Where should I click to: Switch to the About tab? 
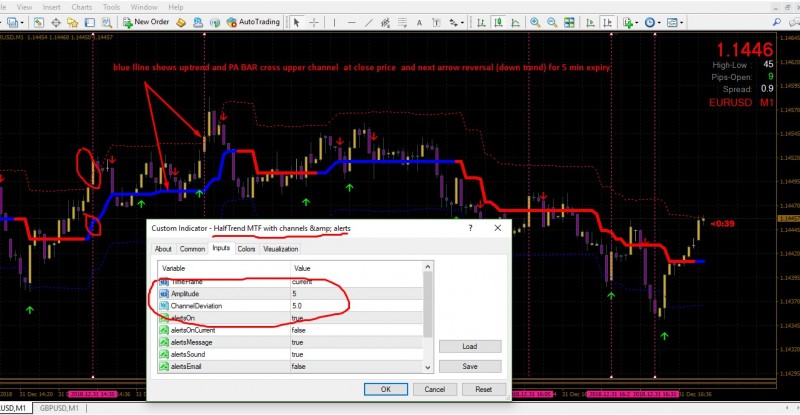point(163,249)
